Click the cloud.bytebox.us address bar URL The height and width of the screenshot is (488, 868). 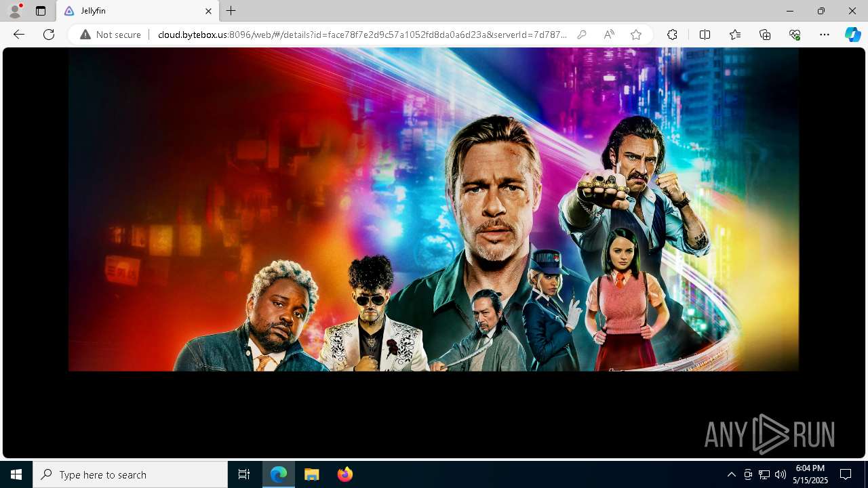pos(362,35)
